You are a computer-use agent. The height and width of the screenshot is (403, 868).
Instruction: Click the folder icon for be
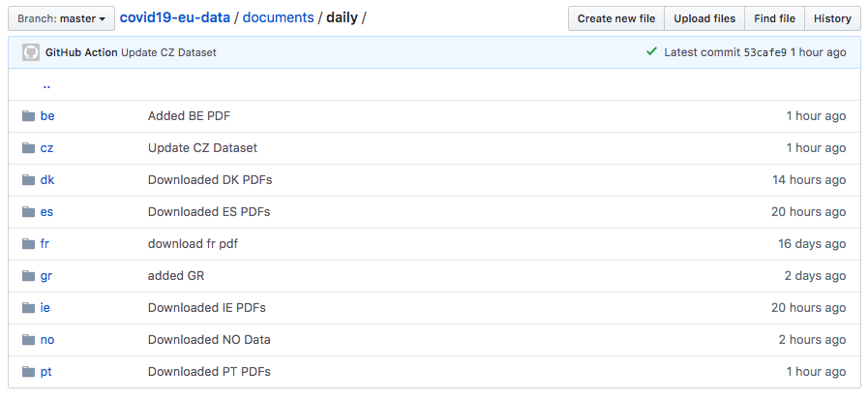[x=29, y=116]
